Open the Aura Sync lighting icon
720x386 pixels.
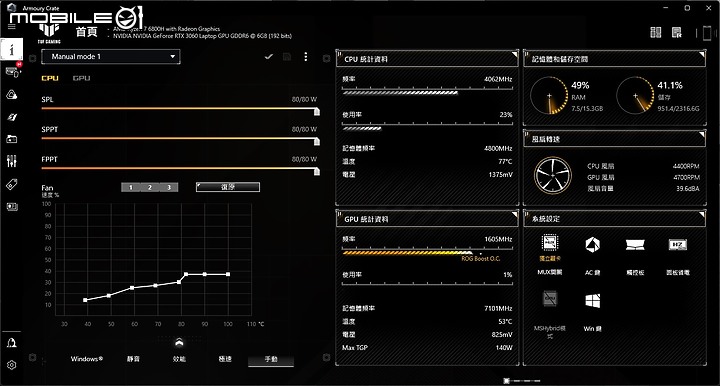click(11, 95)
